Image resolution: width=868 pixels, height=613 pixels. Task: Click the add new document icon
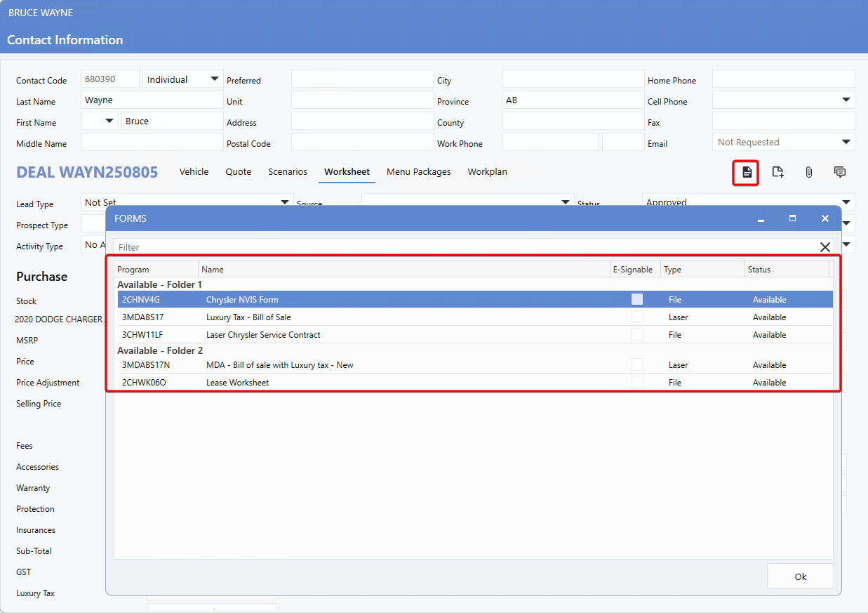tap(777, 172)
